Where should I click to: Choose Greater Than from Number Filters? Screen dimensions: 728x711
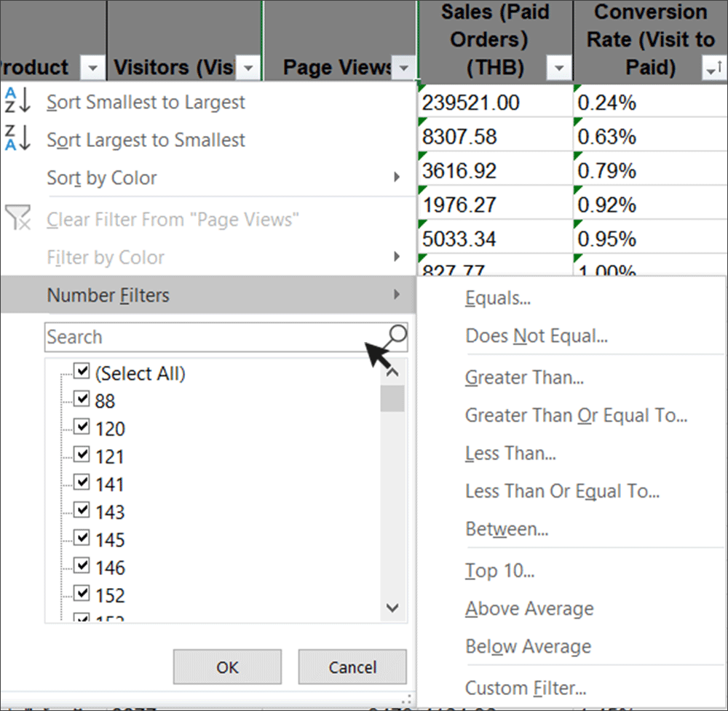(x=524, y=377)
